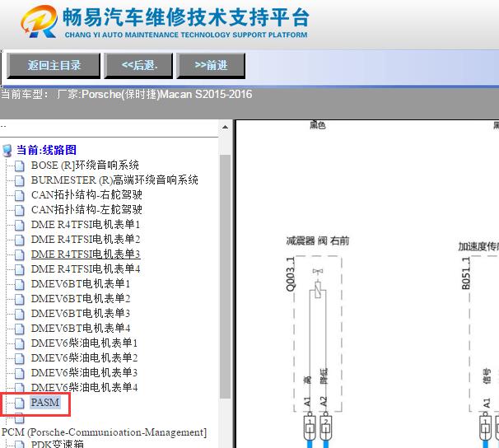499x448 pixels.
Task: Select DMEV6BT电机表单1
Action: [x=81, y=284]
